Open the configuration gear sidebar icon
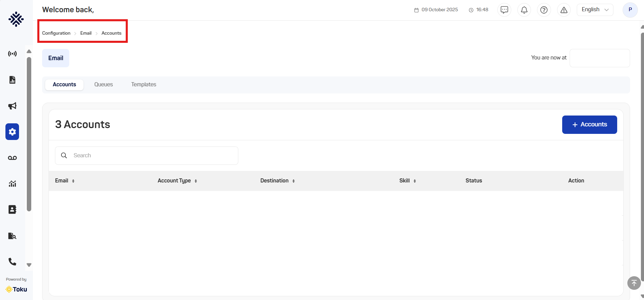 pos(12,132)
